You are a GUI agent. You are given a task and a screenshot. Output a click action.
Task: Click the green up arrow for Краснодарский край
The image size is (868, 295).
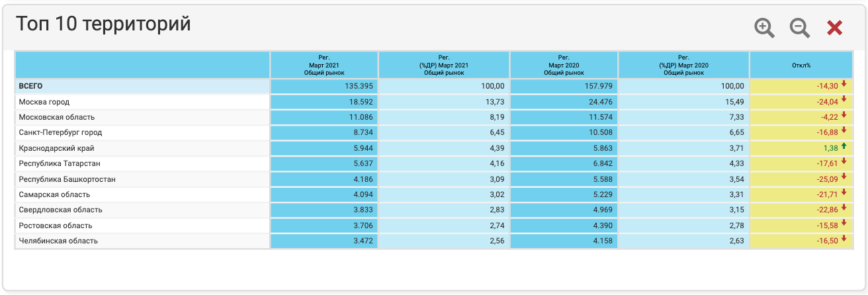(x=844, y=146)
